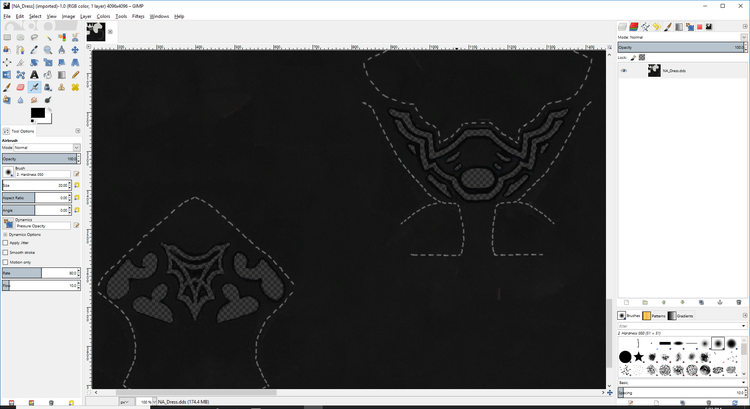Screen dimensions: 750x409
Task: Select the Ink tool
Action: (48, 87)
